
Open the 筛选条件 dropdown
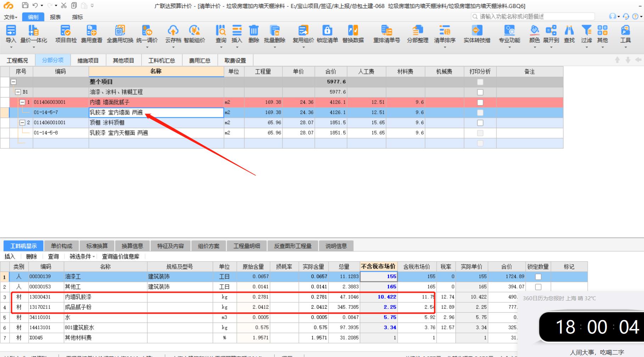pyautogui.click(x=82, y=257)
